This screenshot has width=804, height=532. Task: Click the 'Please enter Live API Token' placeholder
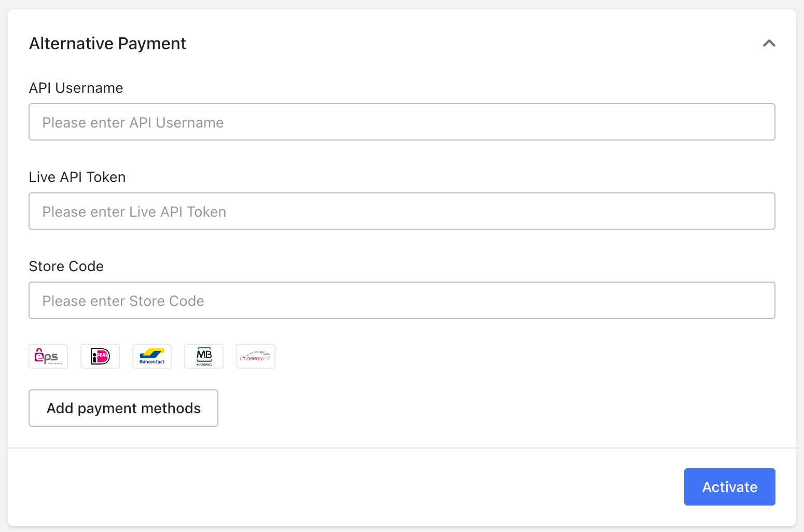click(x=134, y=212)
